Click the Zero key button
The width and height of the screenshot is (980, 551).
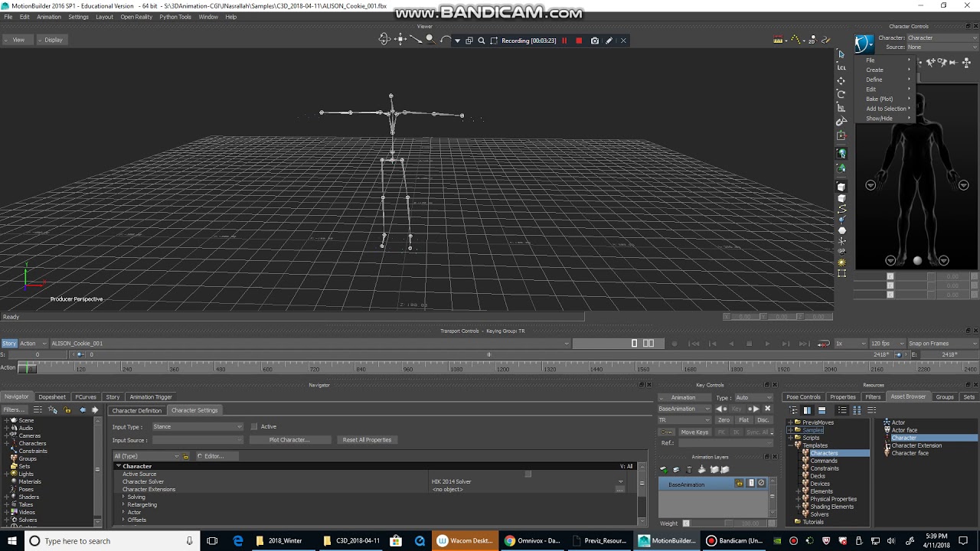[x=724, y=420]
